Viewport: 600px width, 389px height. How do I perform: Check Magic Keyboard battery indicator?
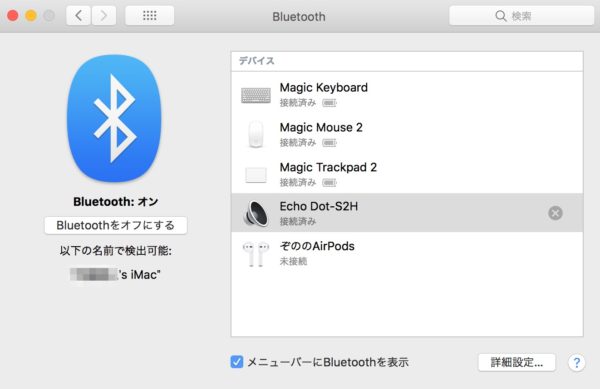tap(329, 103)
